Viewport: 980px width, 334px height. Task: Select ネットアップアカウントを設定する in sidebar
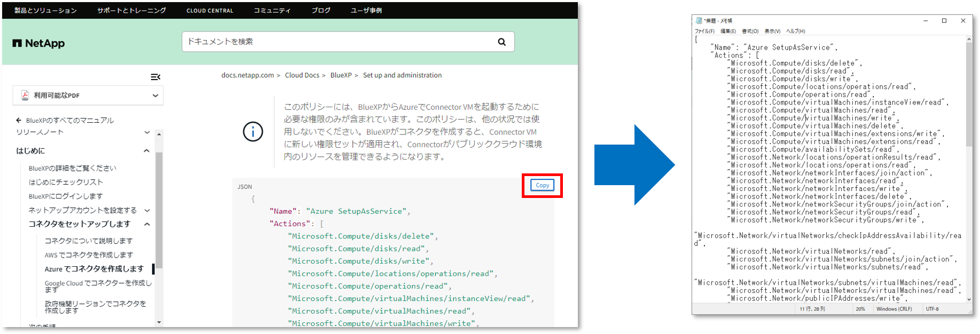click(83, 210)
